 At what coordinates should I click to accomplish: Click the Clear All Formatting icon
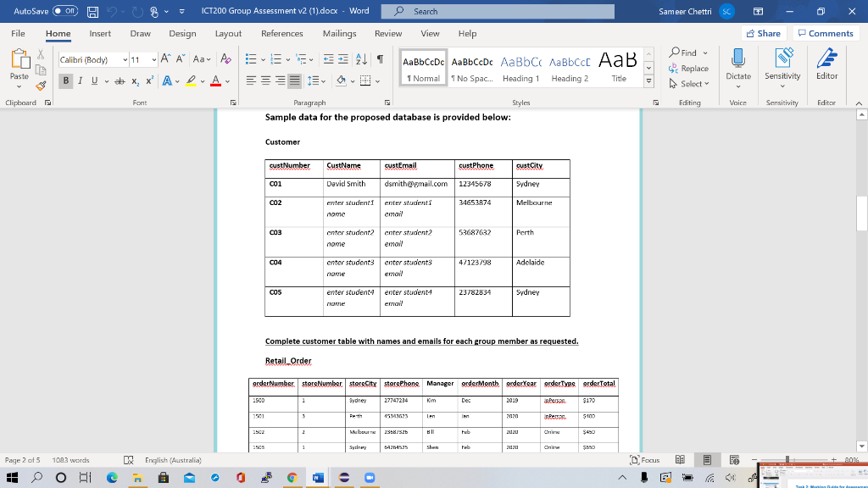tap(225, 60)
